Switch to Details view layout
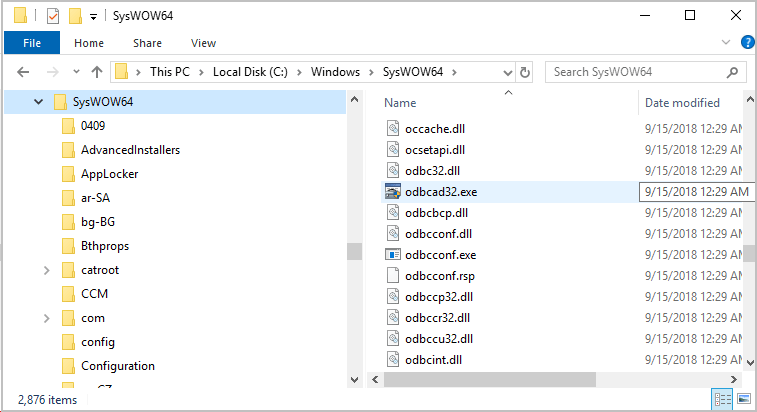 click(723, 399)
